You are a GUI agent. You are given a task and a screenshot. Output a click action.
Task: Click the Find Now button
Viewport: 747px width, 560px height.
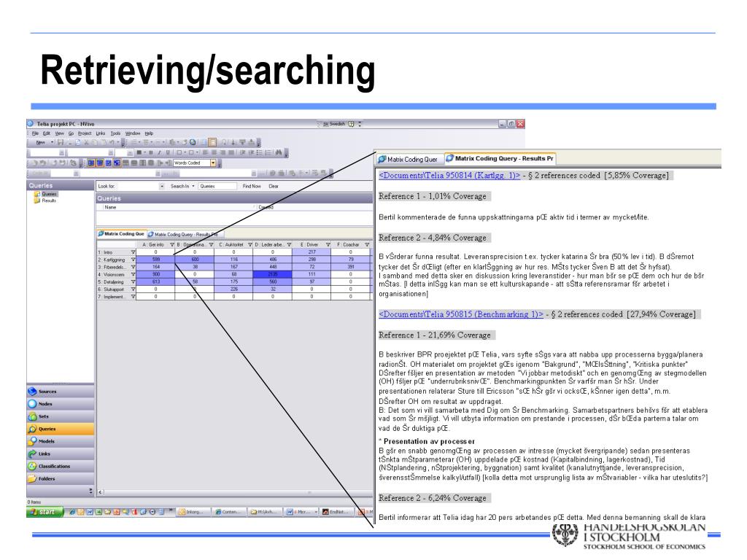[252, 186]
